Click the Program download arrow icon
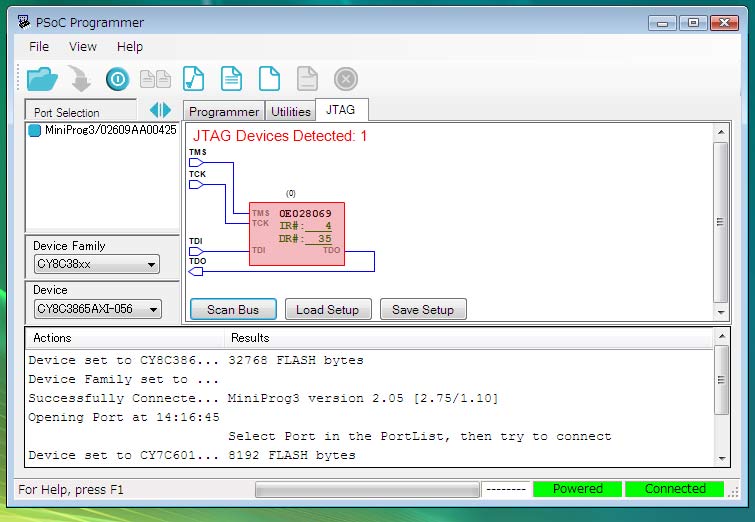 tap(79, 79)
